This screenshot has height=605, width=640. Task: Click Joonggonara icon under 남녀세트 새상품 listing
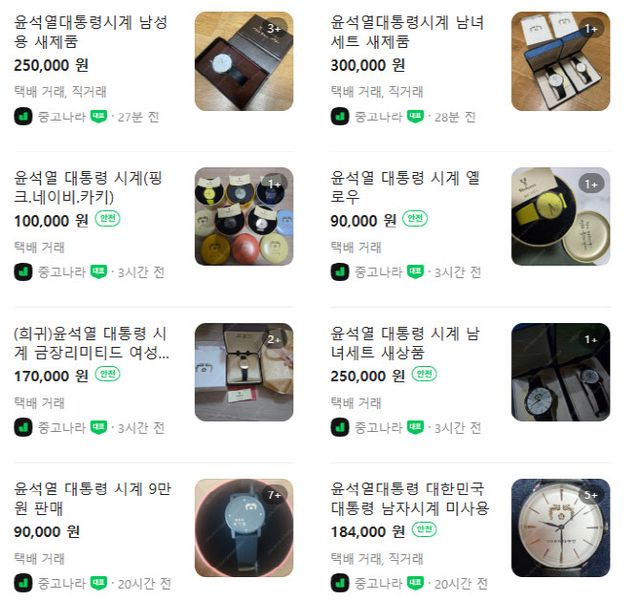click(340, 427)
